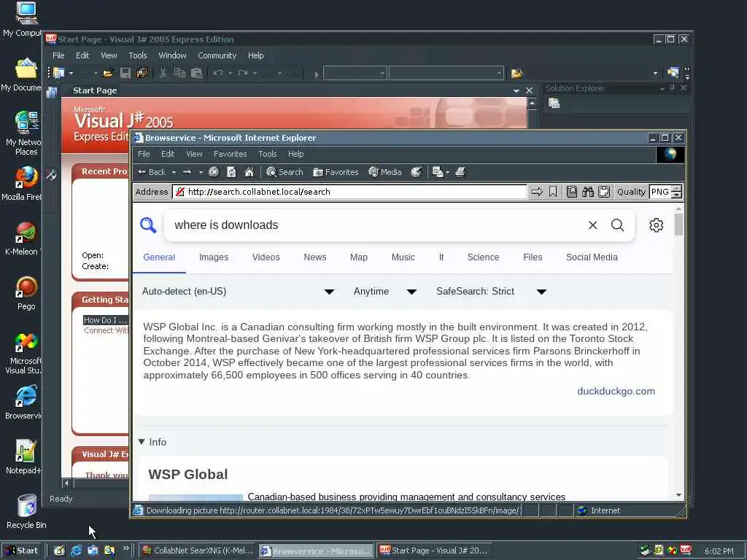The width and height of the screenshot is (747, 560).
Task: Open the IE Search pane button
Action: pos(285,172)
